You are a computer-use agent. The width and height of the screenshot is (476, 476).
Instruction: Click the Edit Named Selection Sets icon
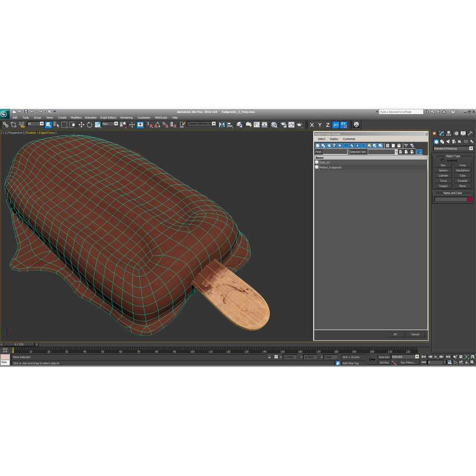click(x=182, y=125)
